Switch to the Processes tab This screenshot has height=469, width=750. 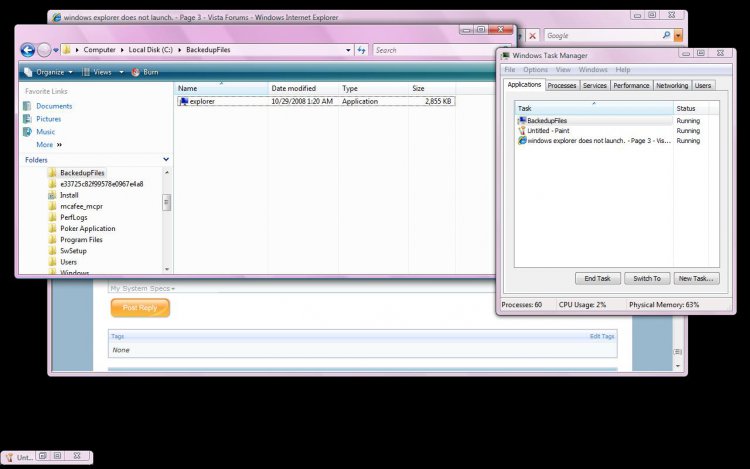pyautogui.click(x=562, y=86)
